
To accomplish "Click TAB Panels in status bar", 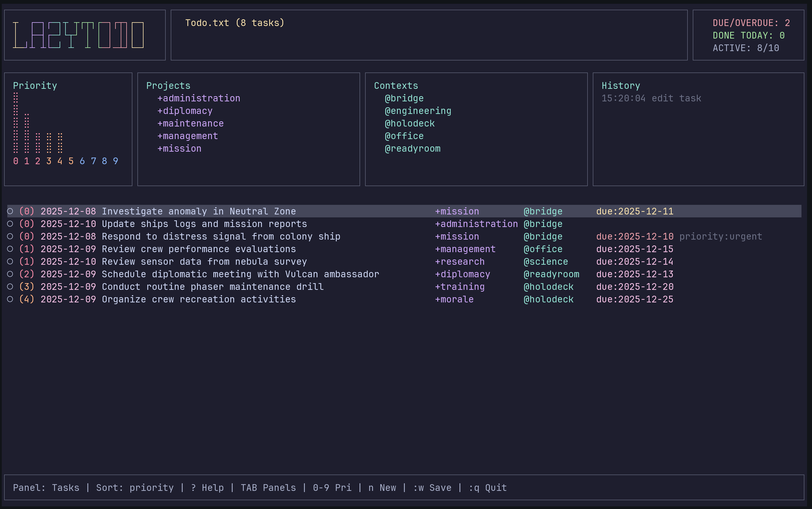I will click(x=268, y=488).
